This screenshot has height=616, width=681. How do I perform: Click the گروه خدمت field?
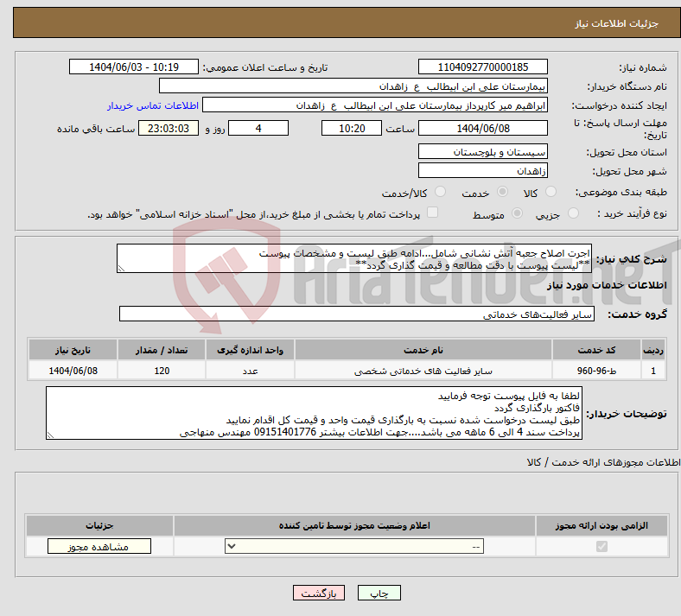357,314
